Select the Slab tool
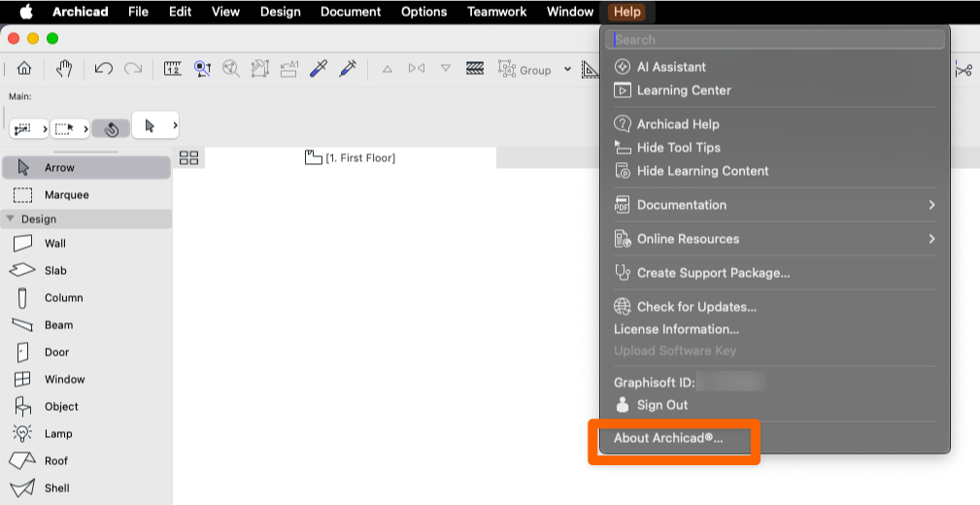This screenshot has height=505, width=980. pos(86,271)
